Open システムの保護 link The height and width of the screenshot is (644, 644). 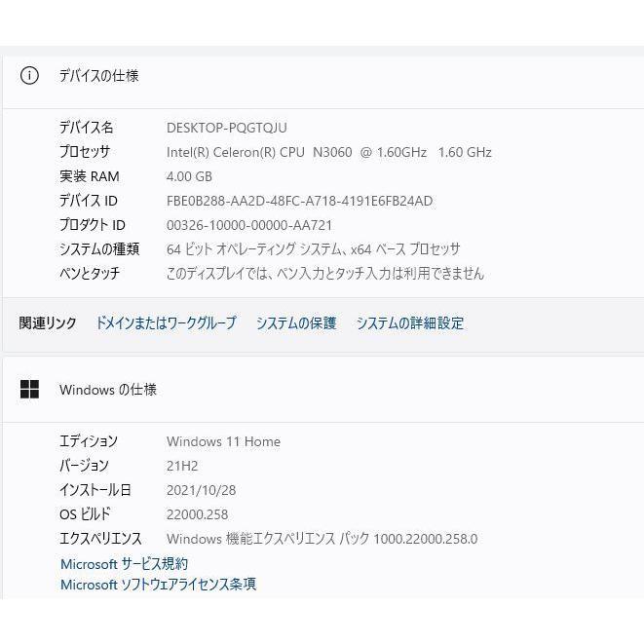(296, 322)
